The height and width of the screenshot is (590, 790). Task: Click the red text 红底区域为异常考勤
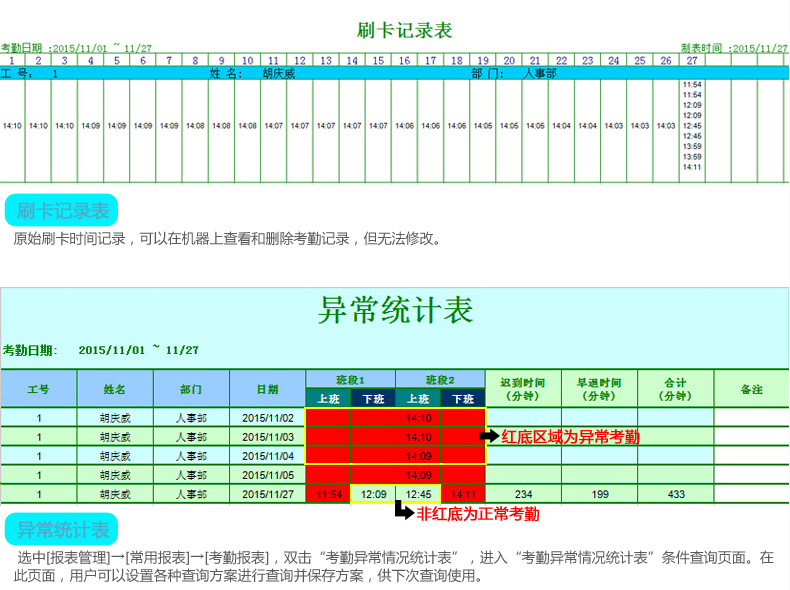point(570,436)
